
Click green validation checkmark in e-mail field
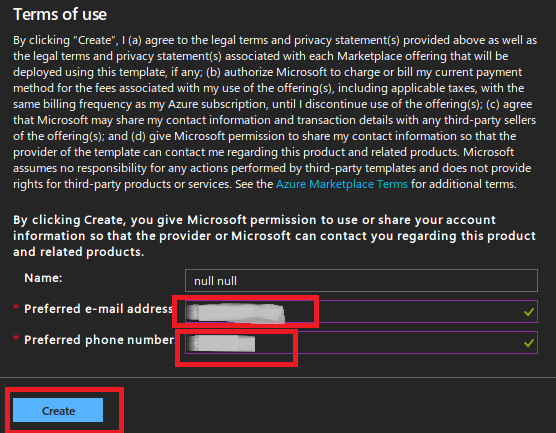tap(529, 312)
